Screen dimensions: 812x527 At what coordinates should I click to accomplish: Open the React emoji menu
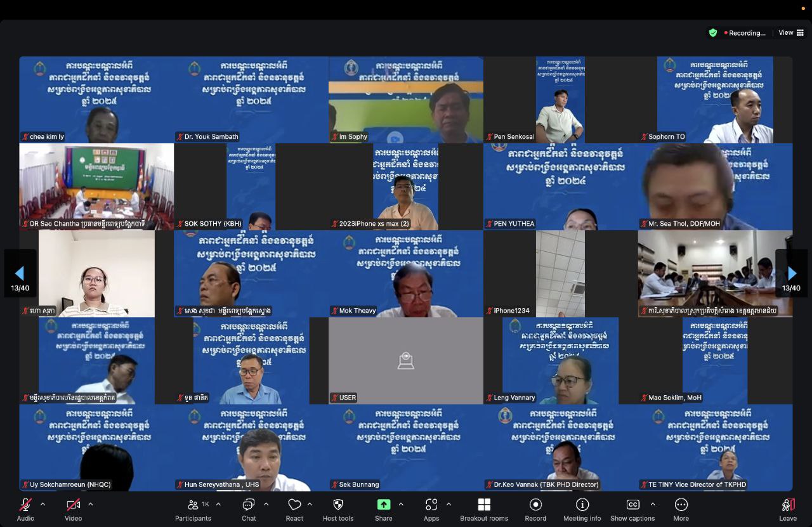coord(294,509)
